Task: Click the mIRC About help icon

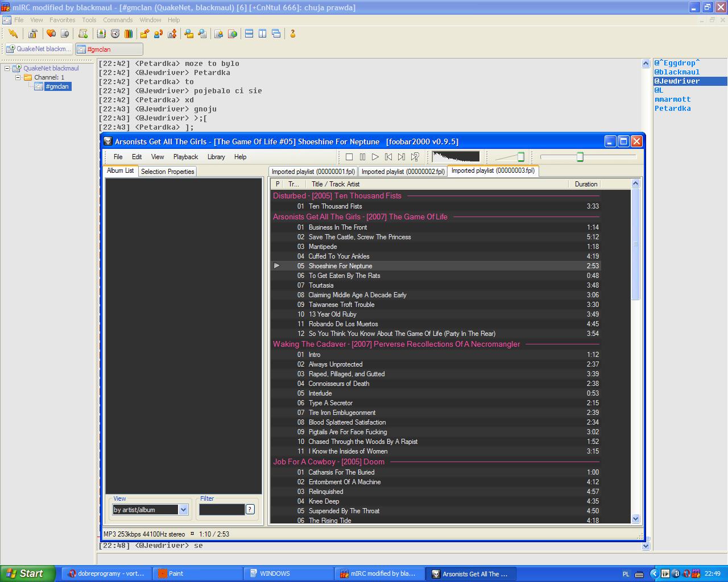Action: tap(293, 34)
